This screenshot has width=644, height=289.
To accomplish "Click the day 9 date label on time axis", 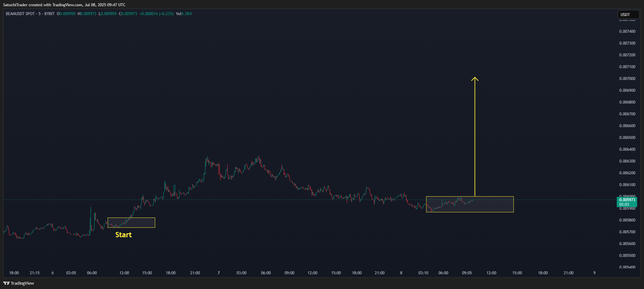I will click(x=594, y=273).
